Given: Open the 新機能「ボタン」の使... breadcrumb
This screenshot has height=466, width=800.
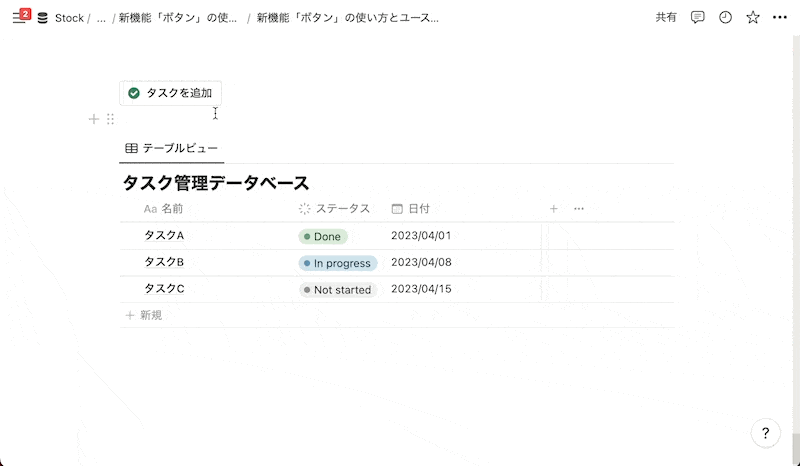Looking at the screenshot, I should coord(178,18).
